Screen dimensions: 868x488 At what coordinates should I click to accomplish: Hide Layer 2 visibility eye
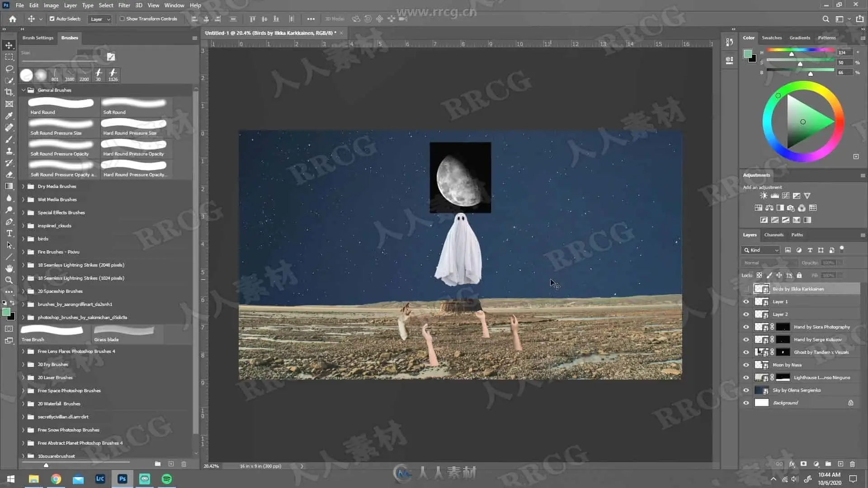pos(746,314)
